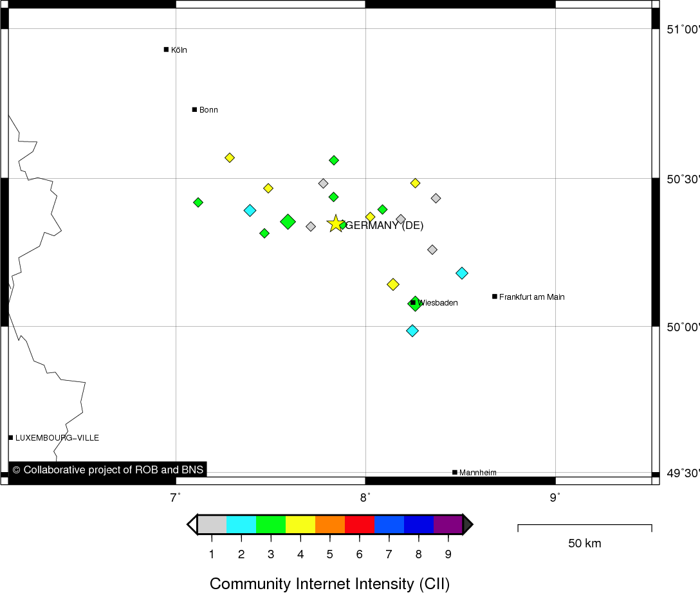Click the GERMANY (DE) epicenter label

pyautogui.click(x=385, y=225)
